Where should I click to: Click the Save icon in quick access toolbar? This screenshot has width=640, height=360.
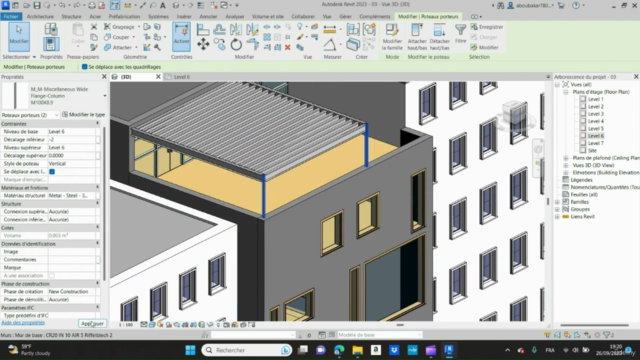coord(37,5)
